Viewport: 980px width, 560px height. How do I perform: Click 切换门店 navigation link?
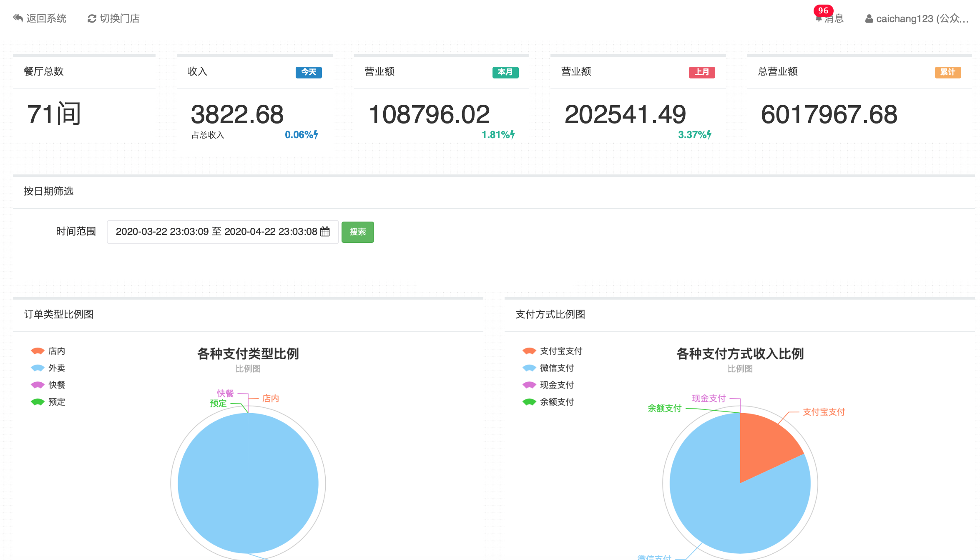click(x=120, y=18)
